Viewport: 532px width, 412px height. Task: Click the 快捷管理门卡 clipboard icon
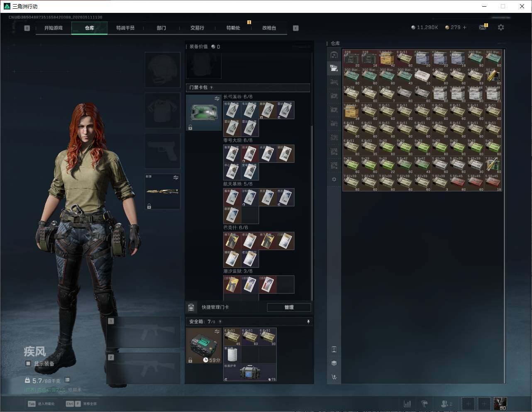[x=191, y=307]
